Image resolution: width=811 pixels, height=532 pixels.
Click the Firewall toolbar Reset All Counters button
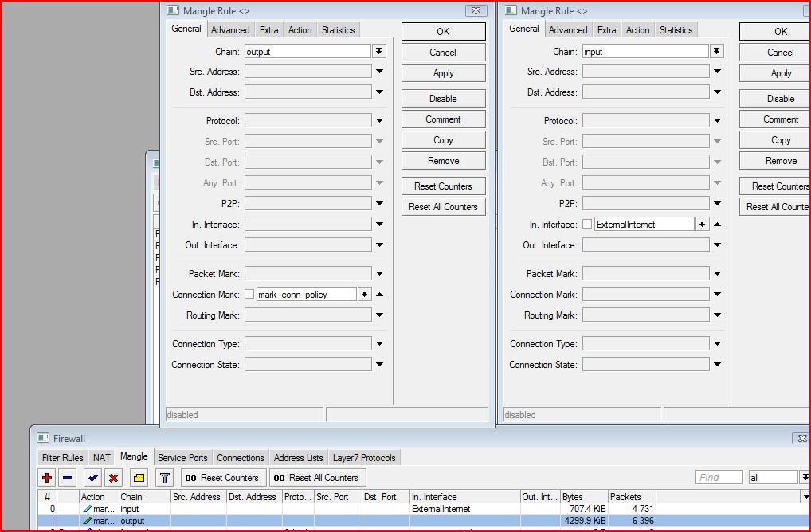coord(316,478)
